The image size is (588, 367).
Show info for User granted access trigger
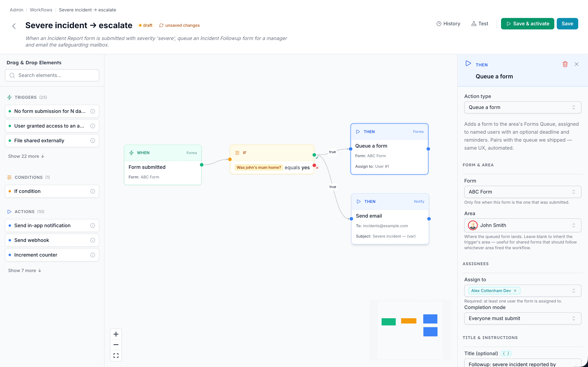point(92,126)
